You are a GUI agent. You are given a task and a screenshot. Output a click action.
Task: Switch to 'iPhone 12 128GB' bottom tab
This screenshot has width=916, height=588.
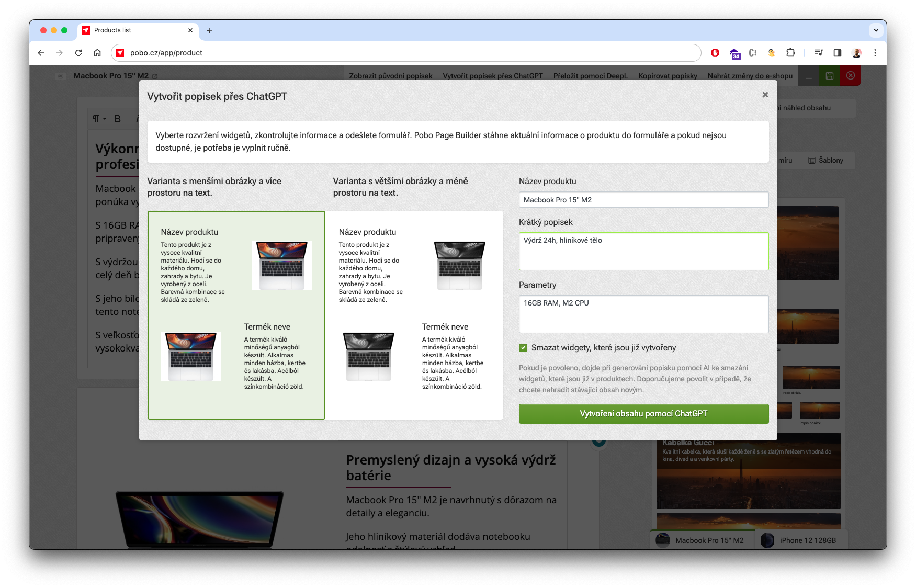(801, 540)
